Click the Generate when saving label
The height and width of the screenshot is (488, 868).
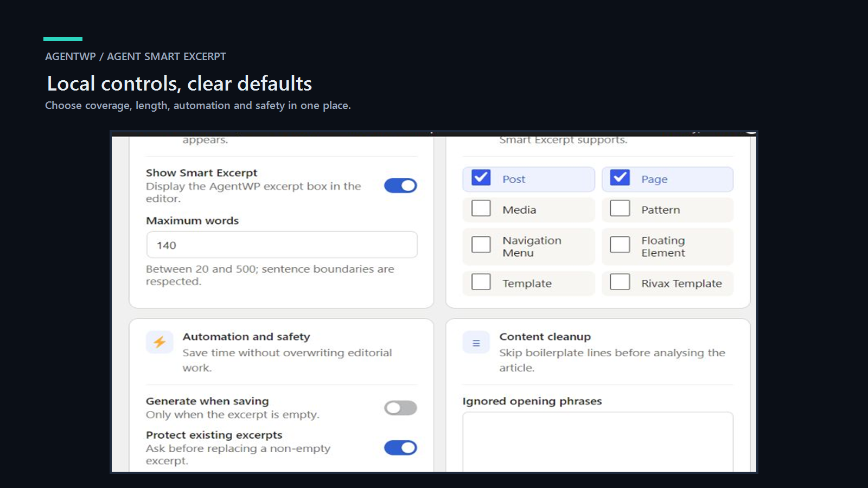[207, 401]
